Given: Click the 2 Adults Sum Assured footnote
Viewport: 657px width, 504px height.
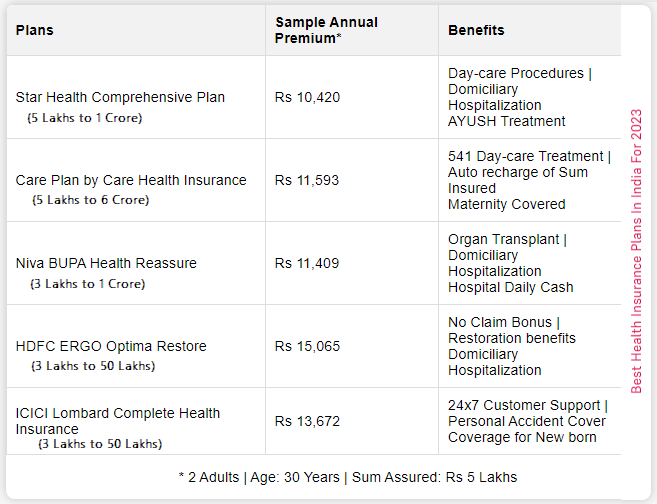Looking at the screenshot, I should pos(348,477).
